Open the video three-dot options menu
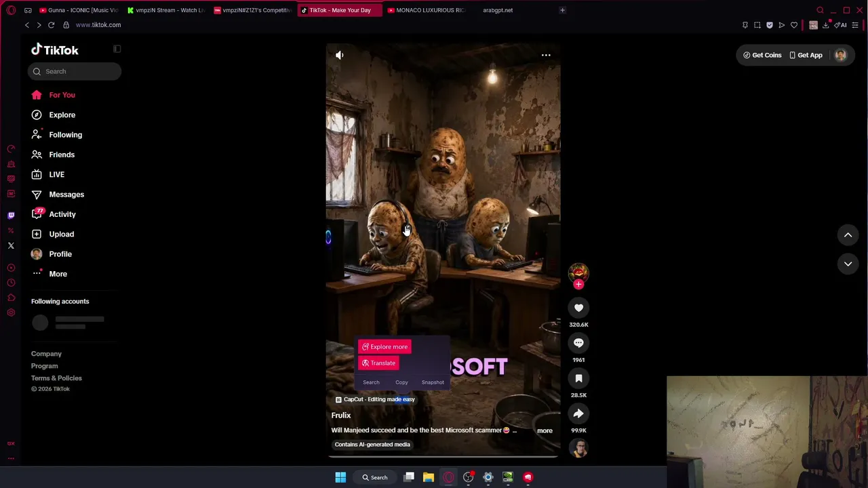Image resolution: width=868 pixels, height=488 pixels. pos(546,55)
